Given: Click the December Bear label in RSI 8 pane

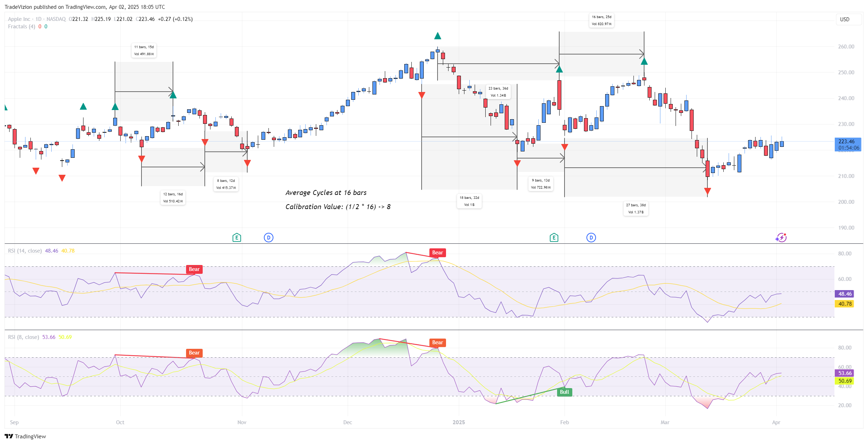Looking at the screenshot, I should tap(438, 342).
